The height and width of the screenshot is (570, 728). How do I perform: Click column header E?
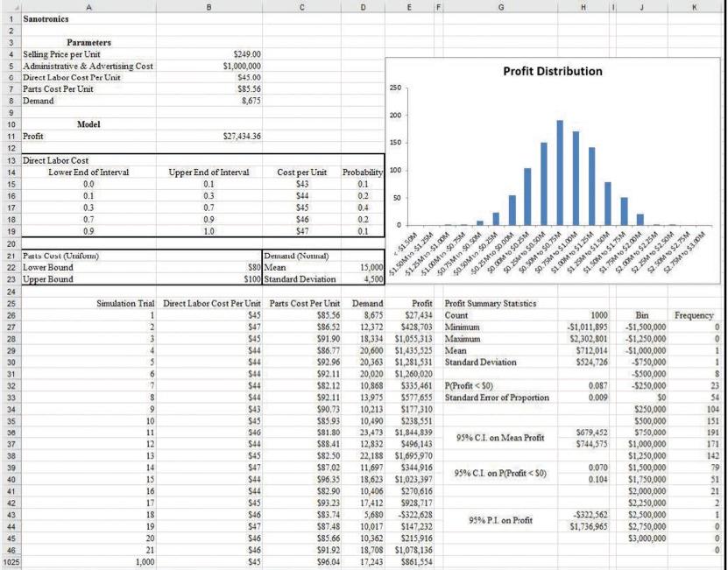coord(409,7)
